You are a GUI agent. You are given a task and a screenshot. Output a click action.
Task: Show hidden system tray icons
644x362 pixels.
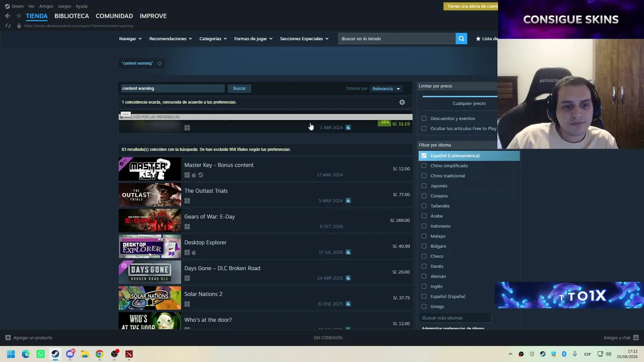click(x=510, y=354)
